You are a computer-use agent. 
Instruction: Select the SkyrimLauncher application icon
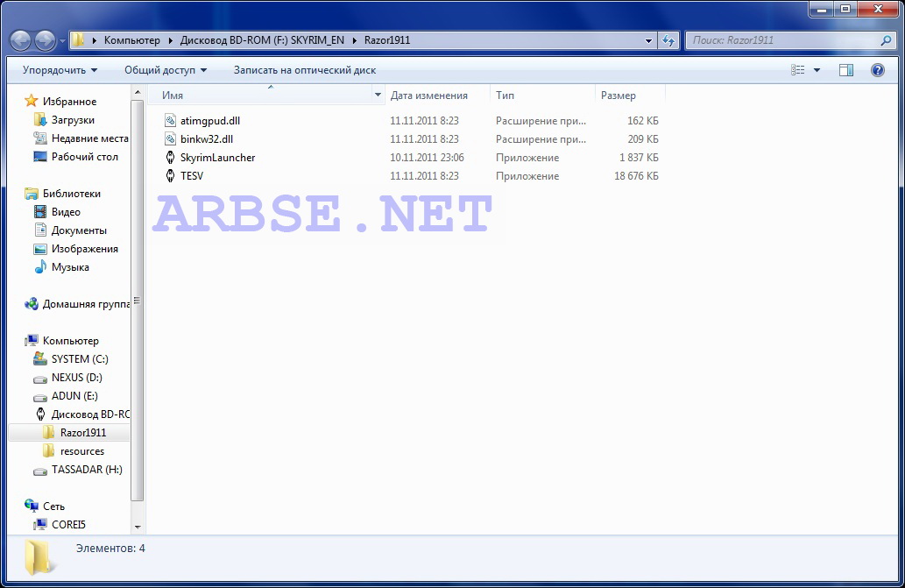click(170, 158)
